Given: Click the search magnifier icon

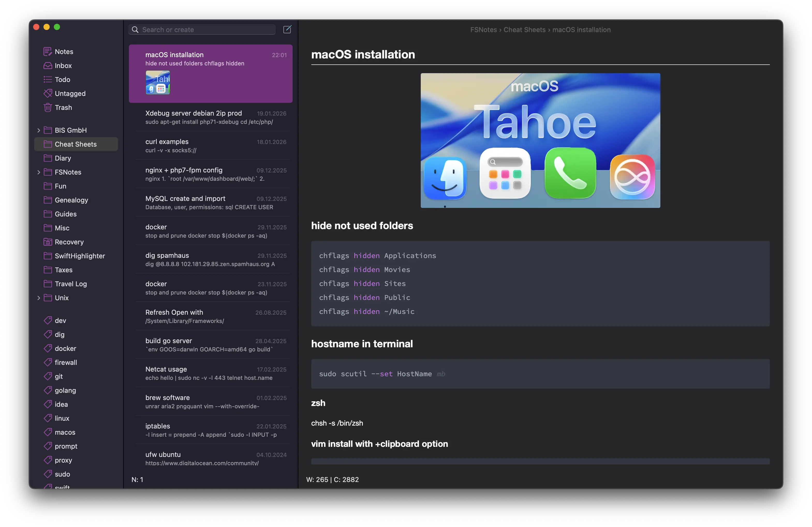Looking at the screenshot, I should 135,30.
